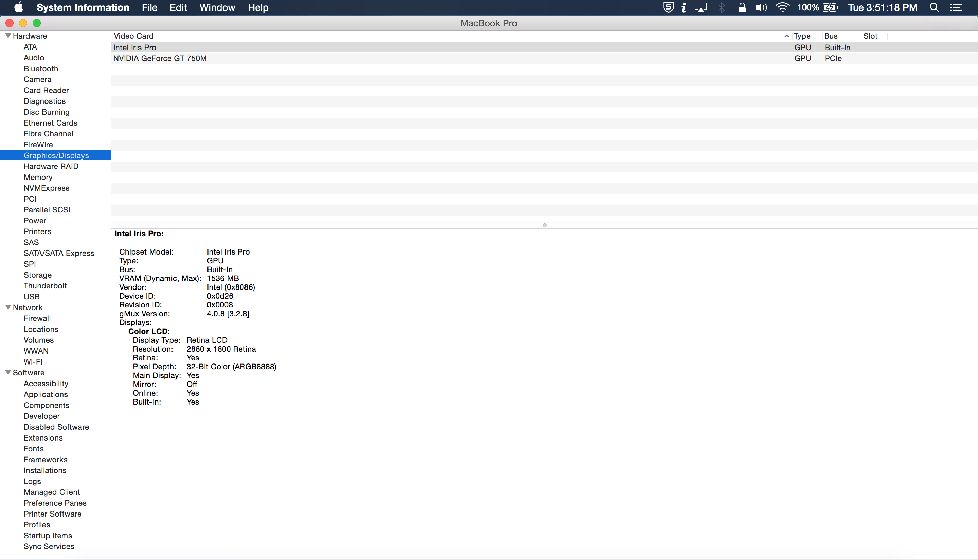This screenshot has height=560, width=978.
Task: Select Sync Services under Software
Action: coord(49,546)
